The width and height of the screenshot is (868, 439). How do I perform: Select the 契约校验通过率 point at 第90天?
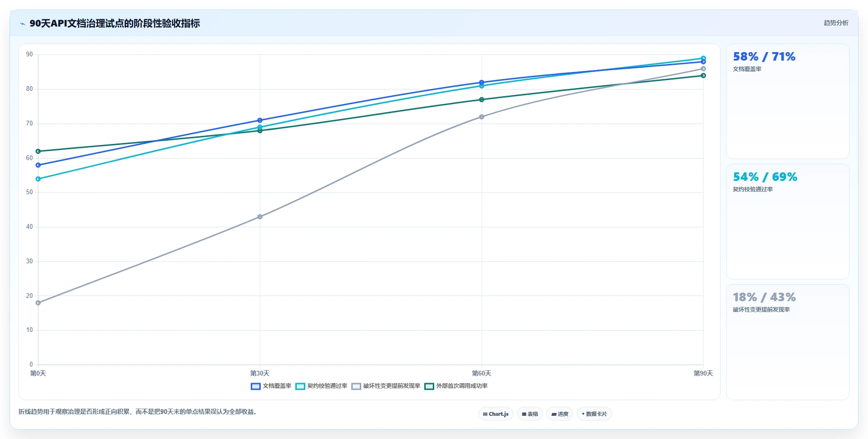704,58
